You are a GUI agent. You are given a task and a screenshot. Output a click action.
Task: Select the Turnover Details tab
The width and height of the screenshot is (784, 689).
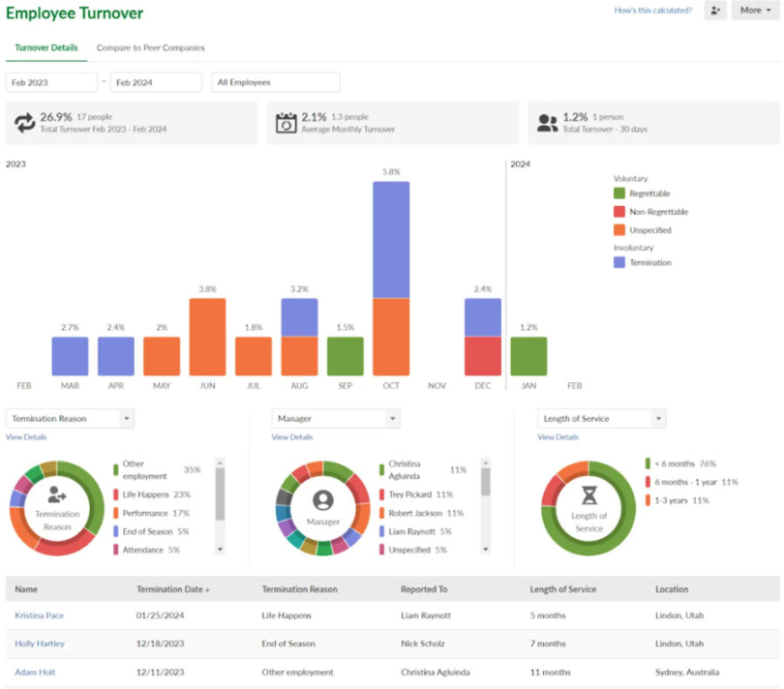45,45
